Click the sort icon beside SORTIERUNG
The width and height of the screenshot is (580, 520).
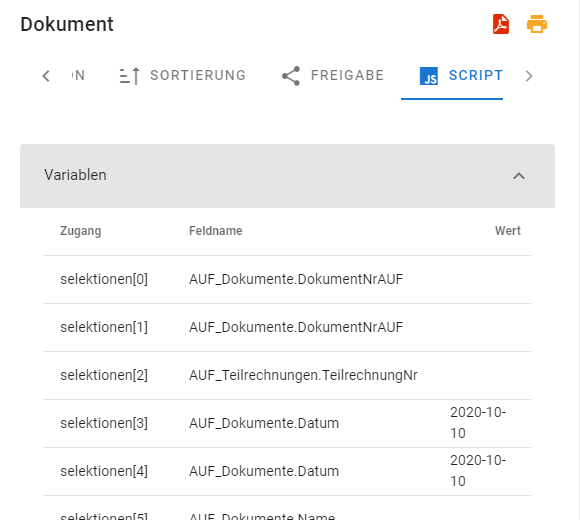[x=130, y=76]
